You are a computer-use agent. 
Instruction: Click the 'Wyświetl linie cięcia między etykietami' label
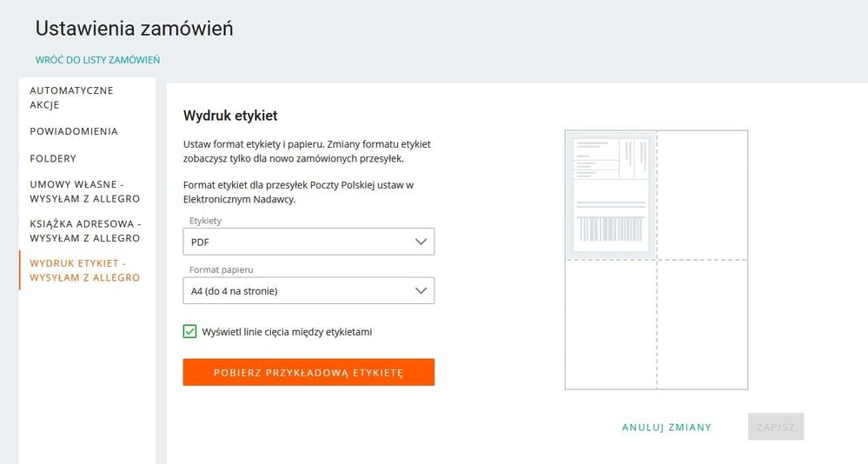coord(287,332)
